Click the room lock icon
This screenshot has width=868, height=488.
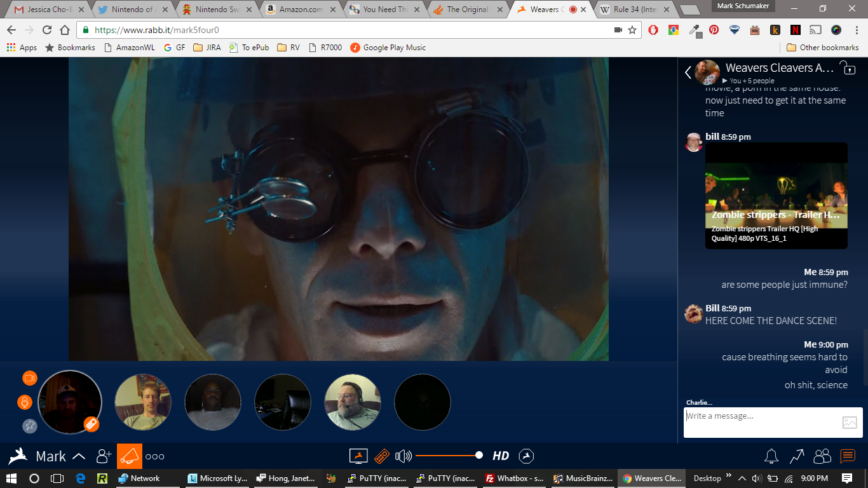[x=848, y=67]
